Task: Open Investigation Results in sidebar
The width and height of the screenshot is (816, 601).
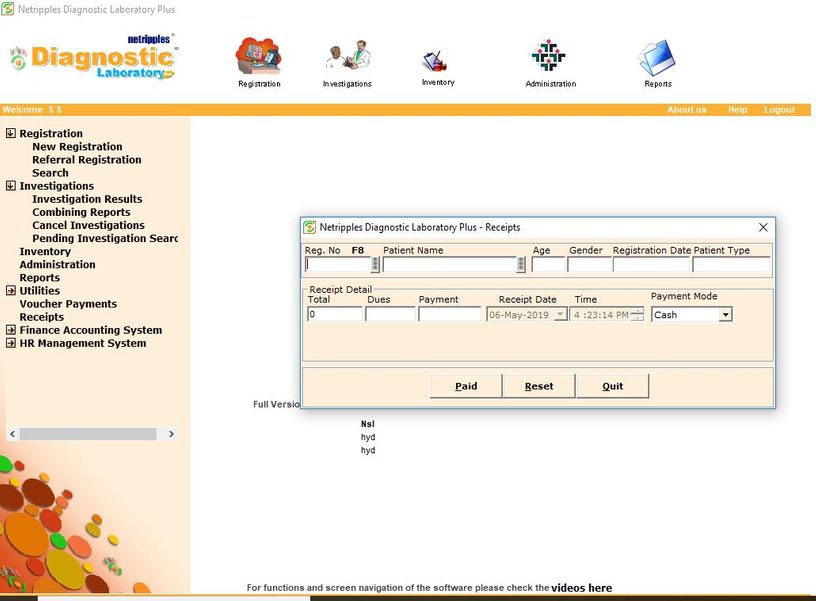Action: click(87, 199)
